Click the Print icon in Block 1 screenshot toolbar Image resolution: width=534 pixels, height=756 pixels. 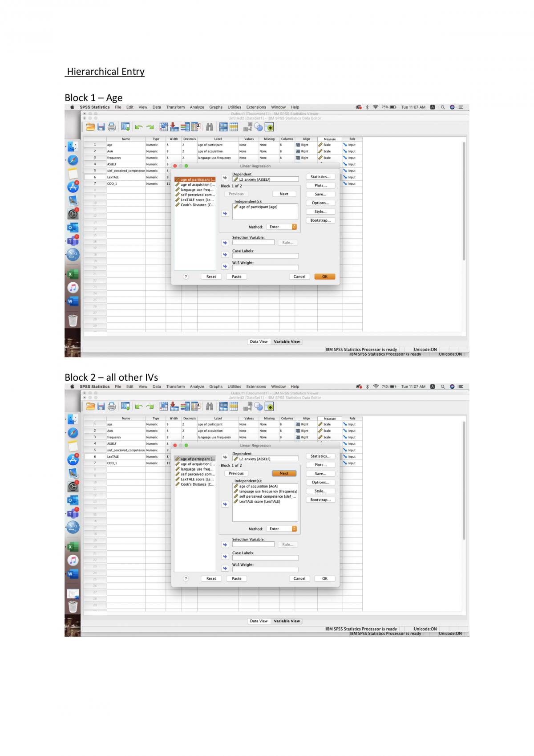pyautogui.click(x=111, y=127)
